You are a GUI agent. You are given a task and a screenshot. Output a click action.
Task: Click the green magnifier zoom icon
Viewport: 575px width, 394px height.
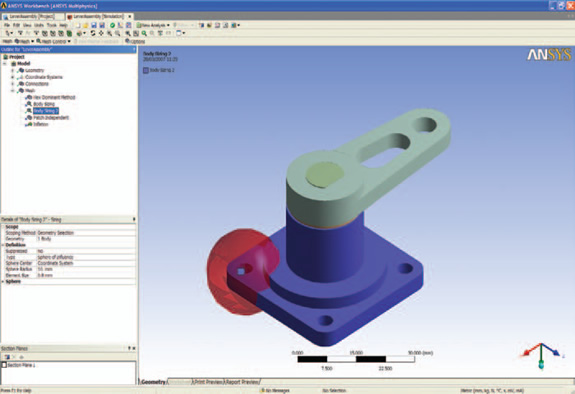[144, 33]
